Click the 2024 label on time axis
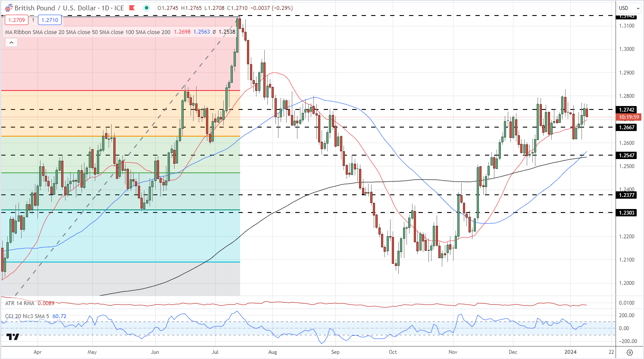This screenshot has width=644, height=359. (x=570, y=352)
